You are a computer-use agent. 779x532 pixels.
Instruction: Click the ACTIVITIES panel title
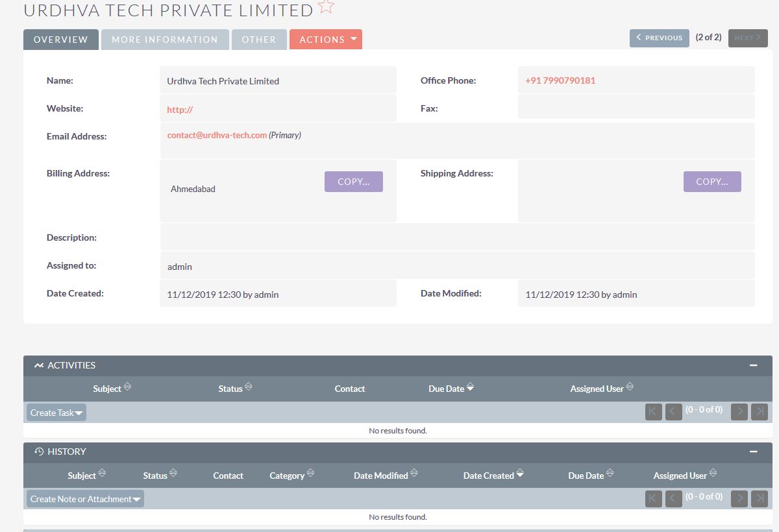coord(71,365)
